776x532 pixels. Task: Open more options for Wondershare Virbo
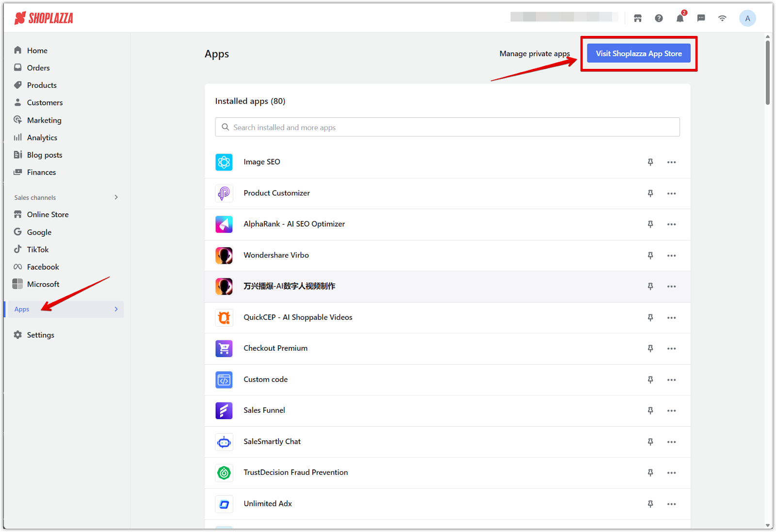click(x=671, y=255)
